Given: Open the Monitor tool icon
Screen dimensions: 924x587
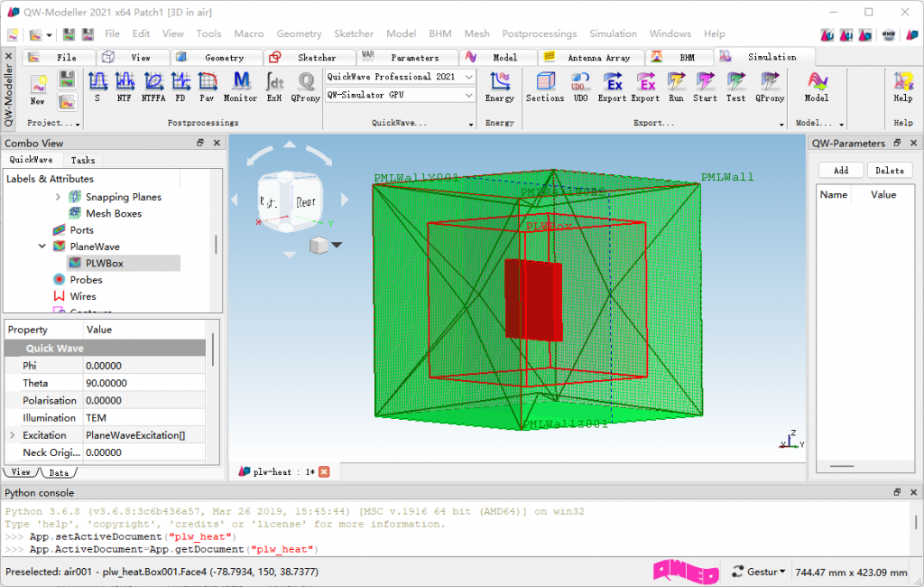Looking at the screenshot, I should [x=240, y=86].
